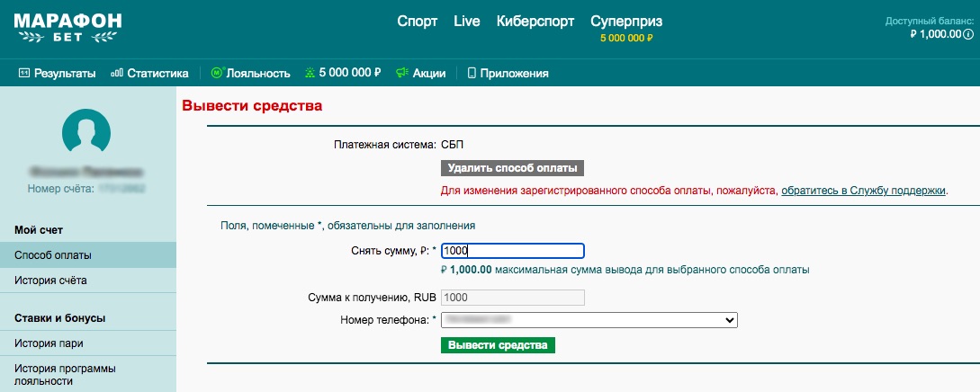Click Приложения link text
Viewport: 980px width, 392px height.
[515, 73]
